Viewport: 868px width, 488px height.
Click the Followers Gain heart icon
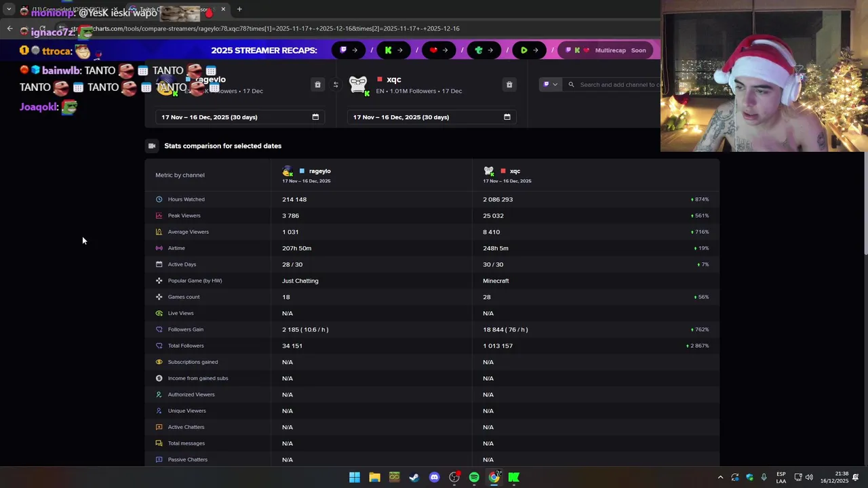(x=159, y=329)
